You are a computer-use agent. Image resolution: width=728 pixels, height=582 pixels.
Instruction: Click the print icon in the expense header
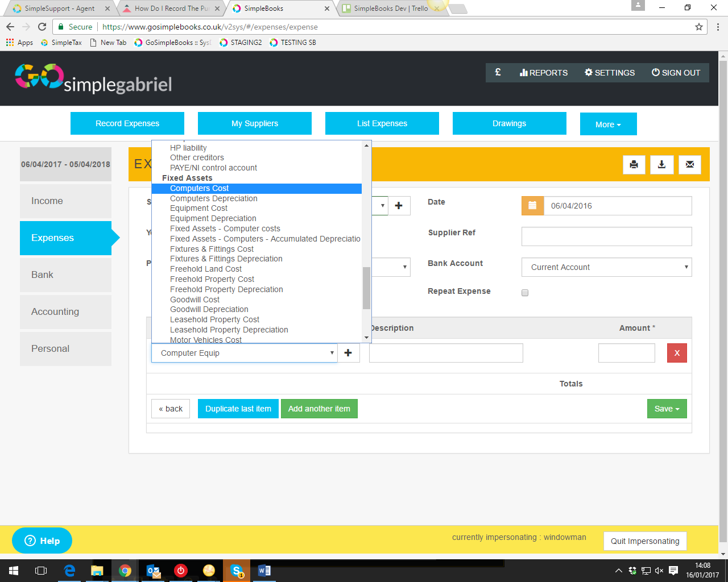634,165
